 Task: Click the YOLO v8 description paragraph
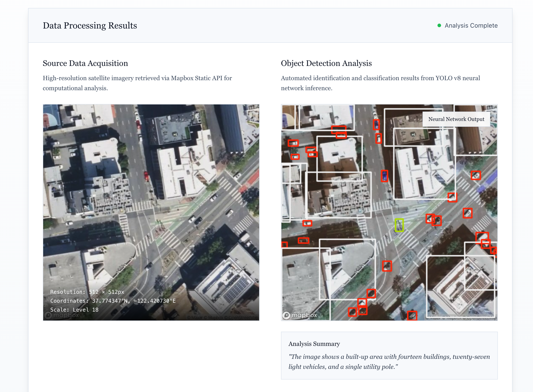(380, 83)
